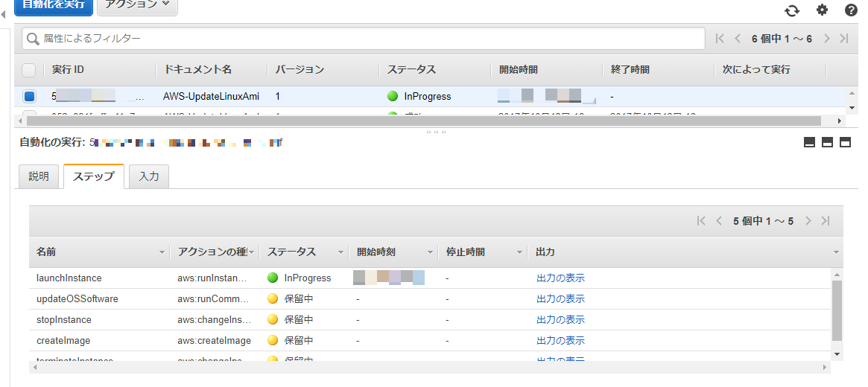Image resolution: width=868 pixels, height=387 pixels.
Task: Click the refresh icon in top toolbar
Action: pos(792,10)
